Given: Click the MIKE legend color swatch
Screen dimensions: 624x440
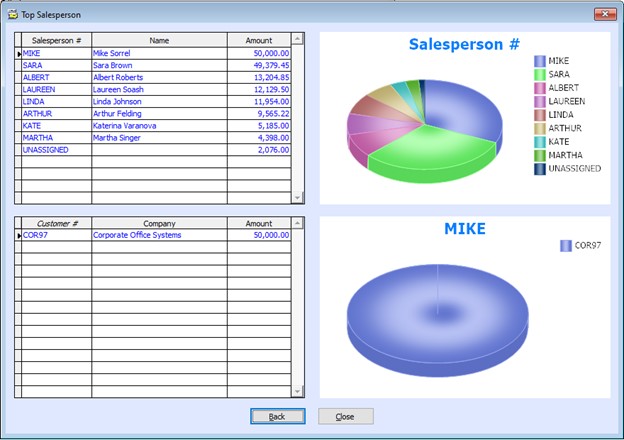Looking at the screenshot, I should [540, 61].
